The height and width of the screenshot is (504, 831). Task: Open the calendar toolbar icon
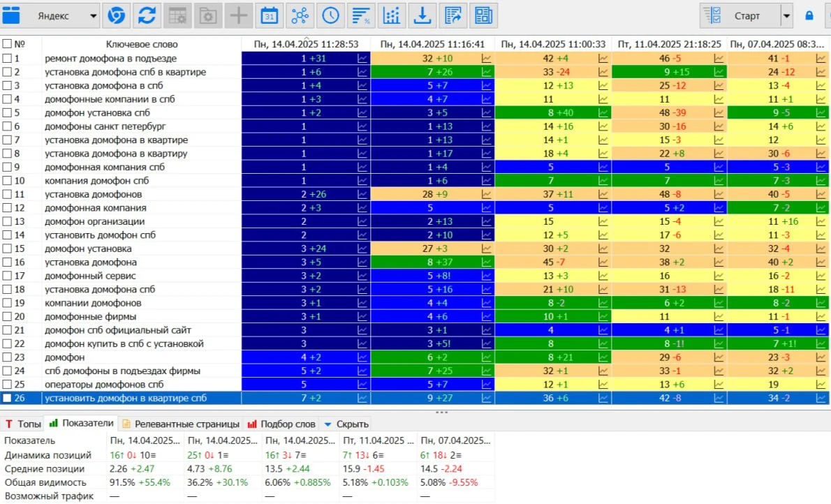point(270,15)
